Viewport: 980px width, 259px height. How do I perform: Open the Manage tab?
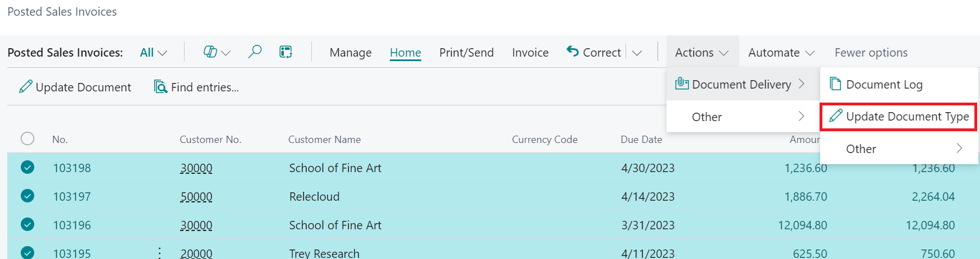click(x=351, y=53)
